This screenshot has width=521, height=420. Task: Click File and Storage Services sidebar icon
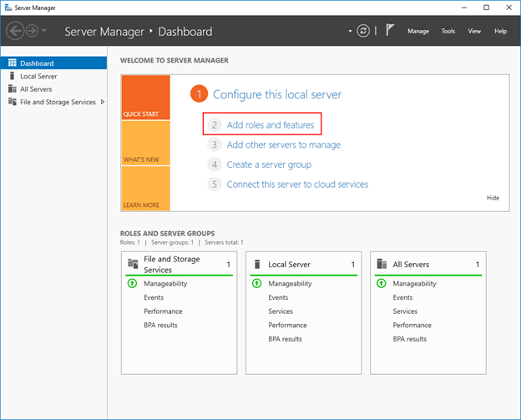click(13, 101)
